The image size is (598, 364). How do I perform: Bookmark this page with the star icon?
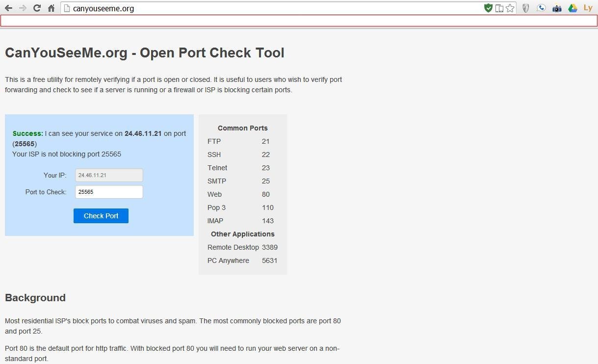click(x=510, y=8)
